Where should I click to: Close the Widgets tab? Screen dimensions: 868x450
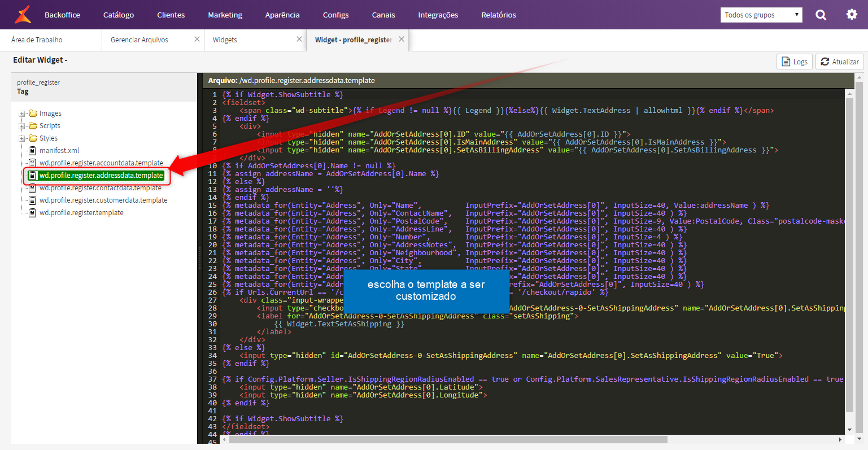pyautogui.click(x=299, y=39)
